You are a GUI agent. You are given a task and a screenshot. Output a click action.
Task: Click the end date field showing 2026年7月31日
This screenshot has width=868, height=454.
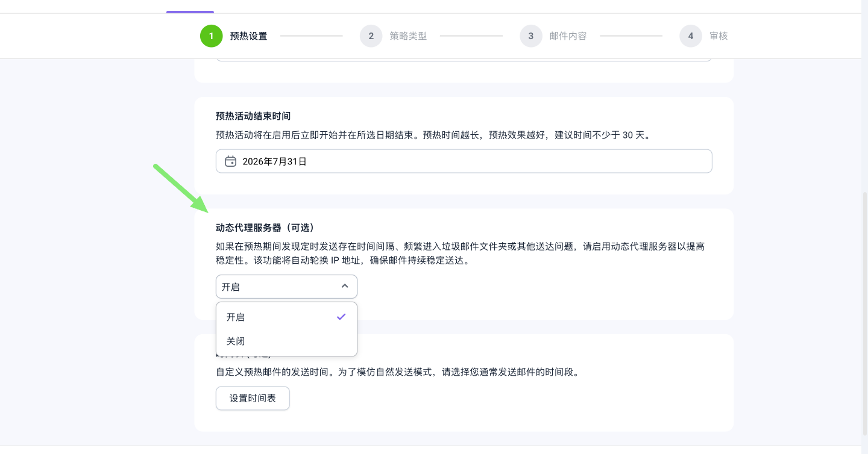(x=464, y=161)
